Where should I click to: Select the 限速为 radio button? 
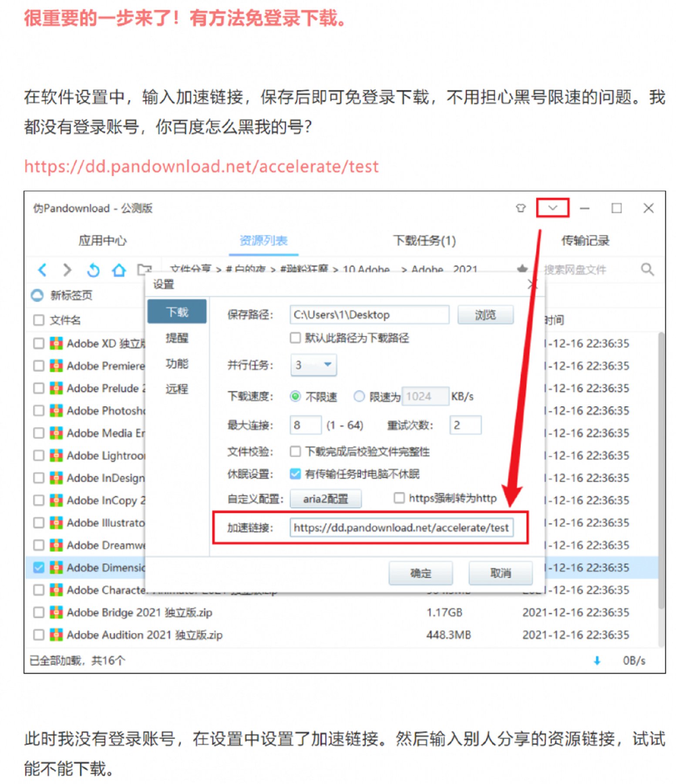(359, 396)
